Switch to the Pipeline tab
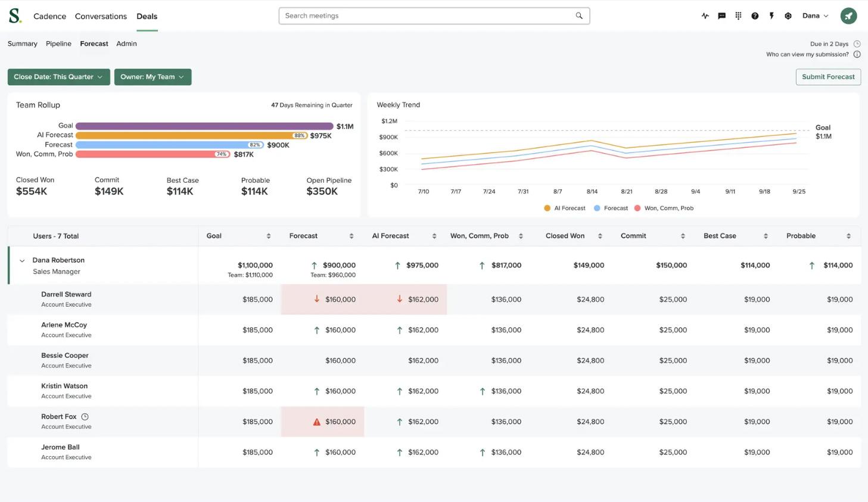 pos(58,43)
